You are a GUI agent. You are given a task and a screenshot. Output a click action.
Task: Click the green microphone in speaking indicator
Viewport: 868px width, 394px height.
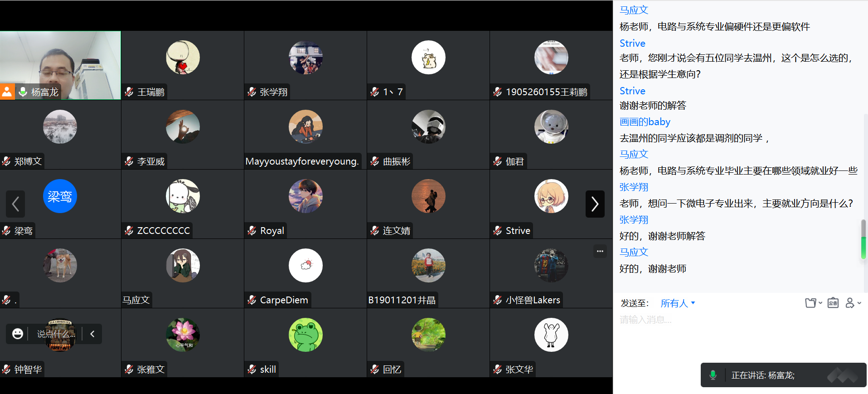point(713,375)
